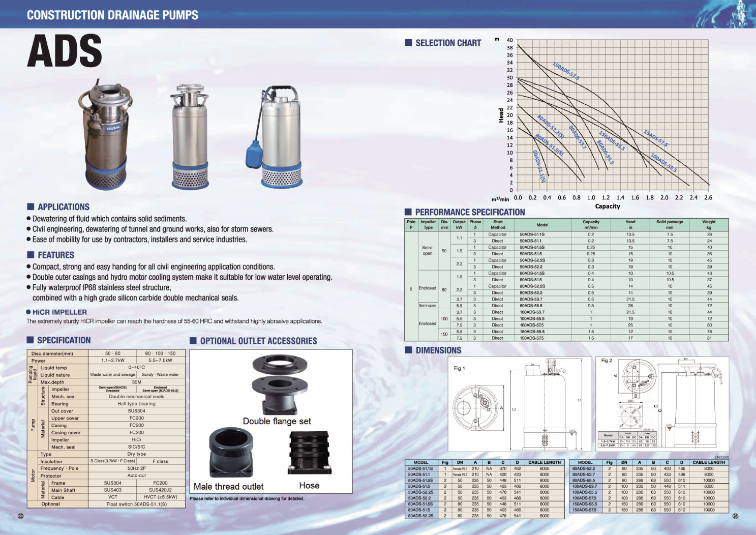Click the page number 24 marker
Image resolution: width=756 pixels, height=535 pixels.
(x=735, y=516)
